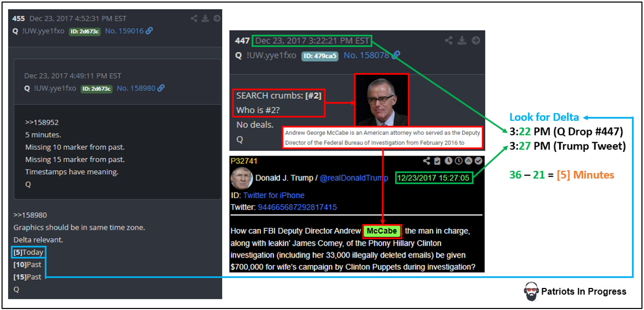The height and width of the screenshot is (310, 644).
Task: Click Donald Trump's profile avatar
Action: (241, 178)
